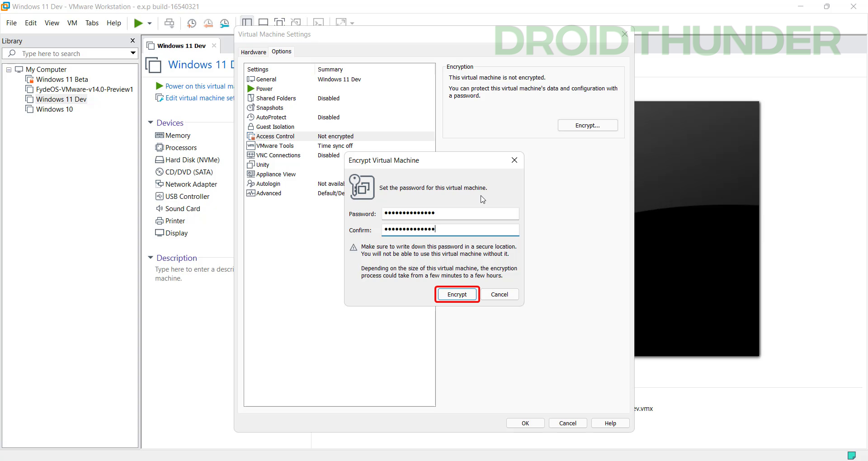Click Cancel in Virtual Machine Settings

point(568,423)
